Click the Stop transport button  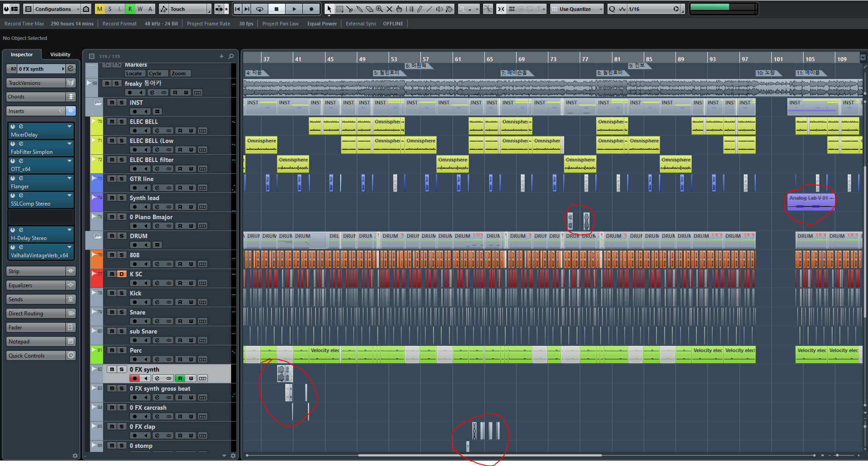pos(276,9)
